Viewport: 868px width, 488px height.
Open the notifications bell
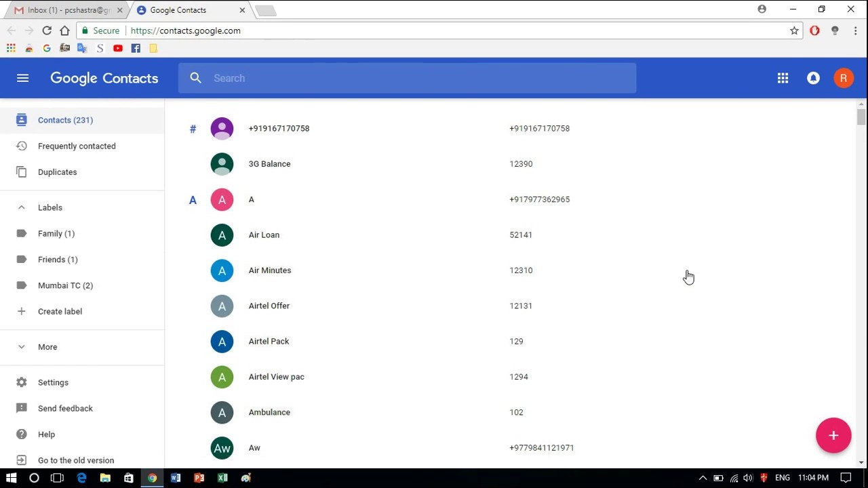click(813, 78)
